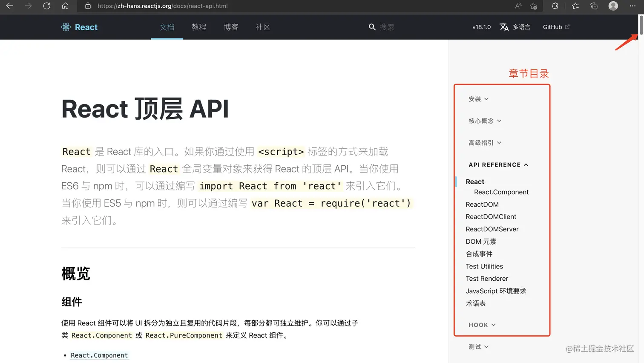
Task: Open ReactDOMServer in the sidebar
Action: [492, 229]
